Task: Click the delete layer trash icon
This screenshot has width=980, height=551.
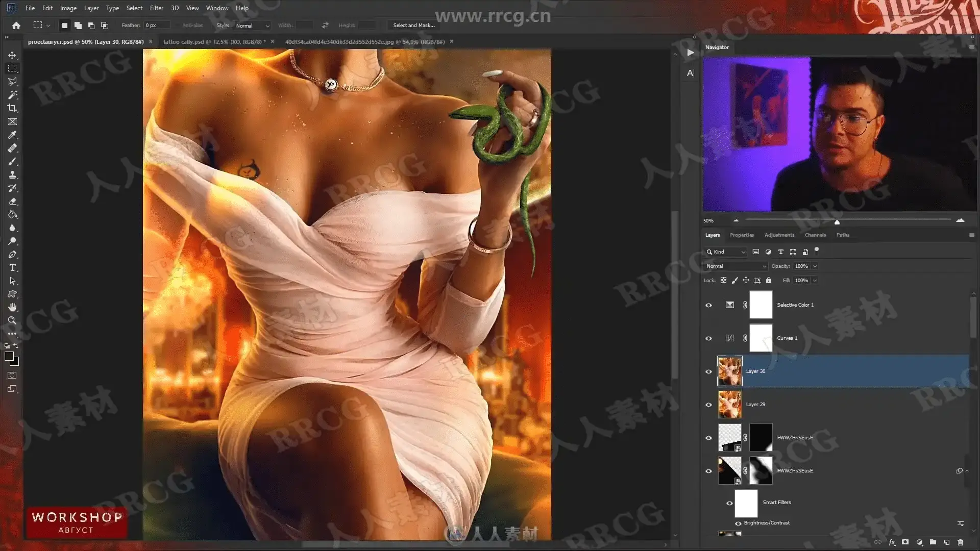Action: pyautogui.click(x=960, y=542)
